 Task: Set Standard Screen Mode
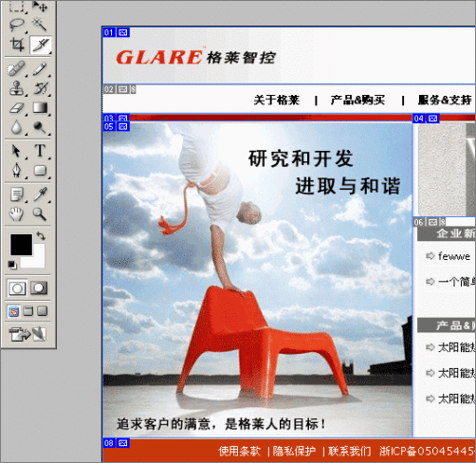(13, 311)
